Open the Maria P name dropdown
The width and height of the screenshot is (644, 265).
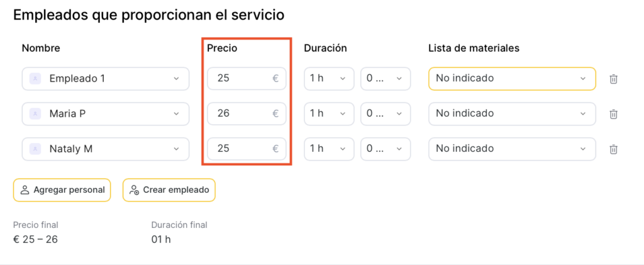[175, 114]
